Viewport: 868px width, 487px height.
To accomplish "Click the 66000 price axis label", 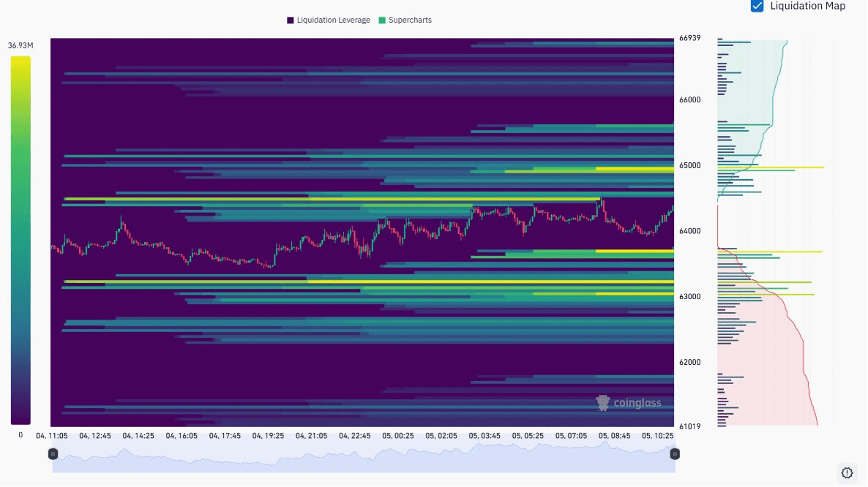I will click(x=689, y=99).
